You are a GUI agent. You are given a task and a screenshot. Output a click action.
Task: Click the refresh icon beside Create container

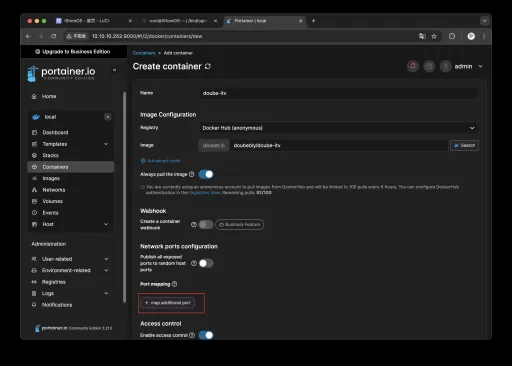click(208, 66)
